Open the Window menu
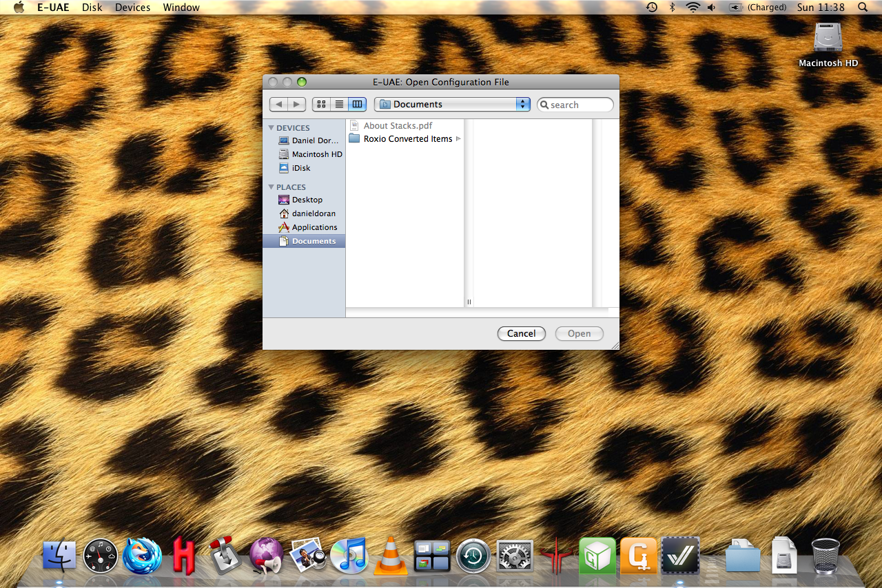 181,8
